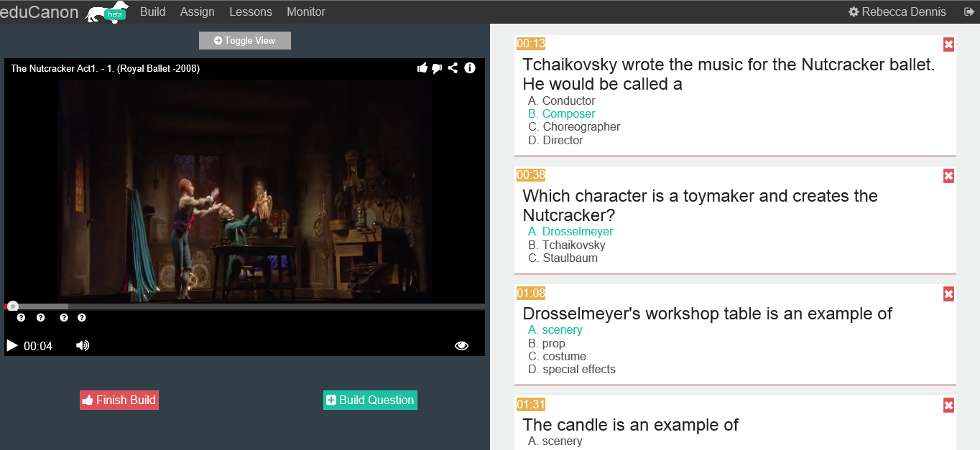Dislike the video with thumbs down icon
Screen dimensions: 980x450
(437, 68)
